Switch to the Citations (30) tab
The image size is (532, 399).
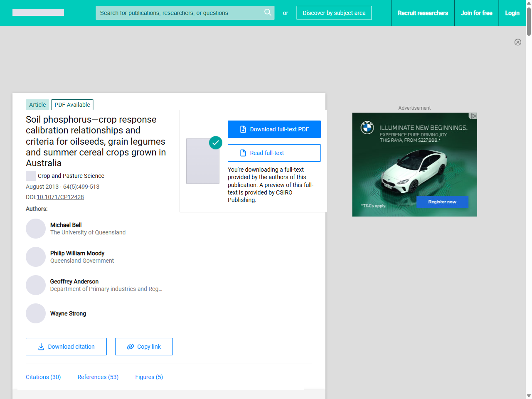(43, 377)
